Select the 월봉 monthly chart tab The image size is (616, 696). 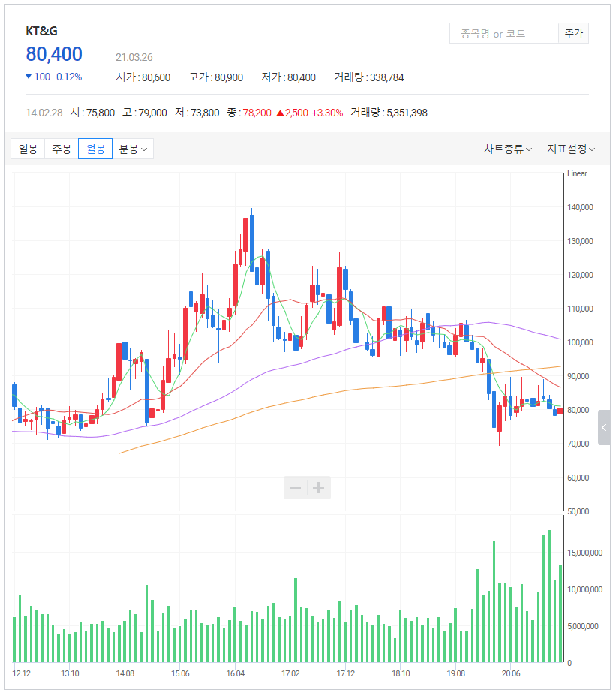[95, 149]
